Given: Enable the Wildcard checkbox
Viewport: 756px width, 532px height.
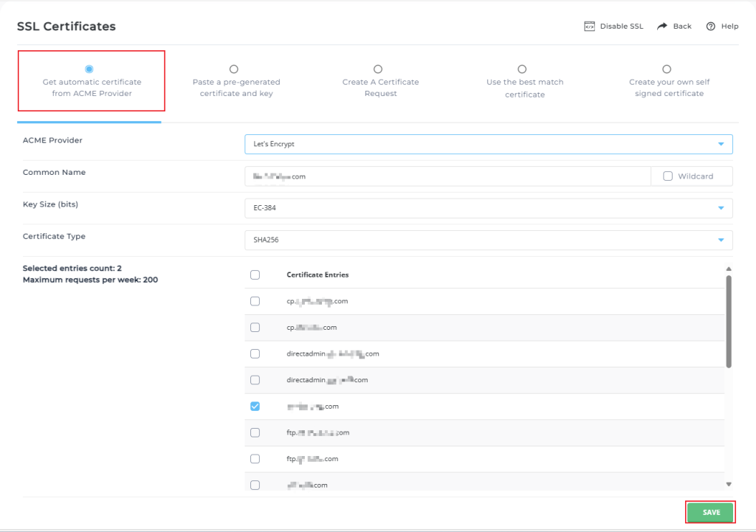Looking at the screenshot, I should (x=668, y=176).
